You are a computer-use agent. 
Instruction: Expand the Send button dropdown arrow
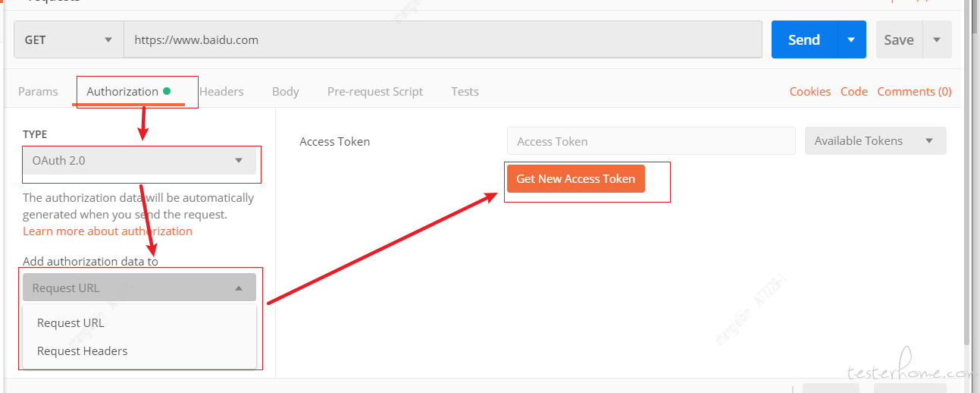click(851, 39)
